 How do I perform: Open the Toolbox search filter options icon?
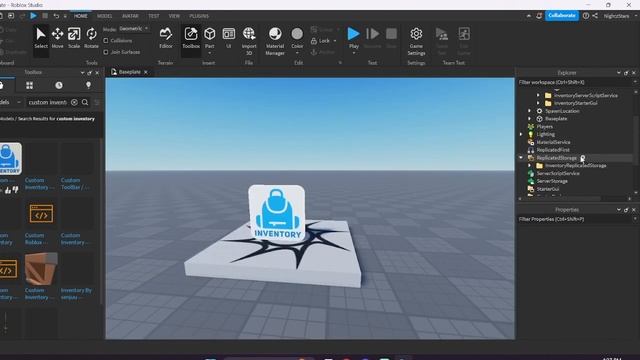97,102
